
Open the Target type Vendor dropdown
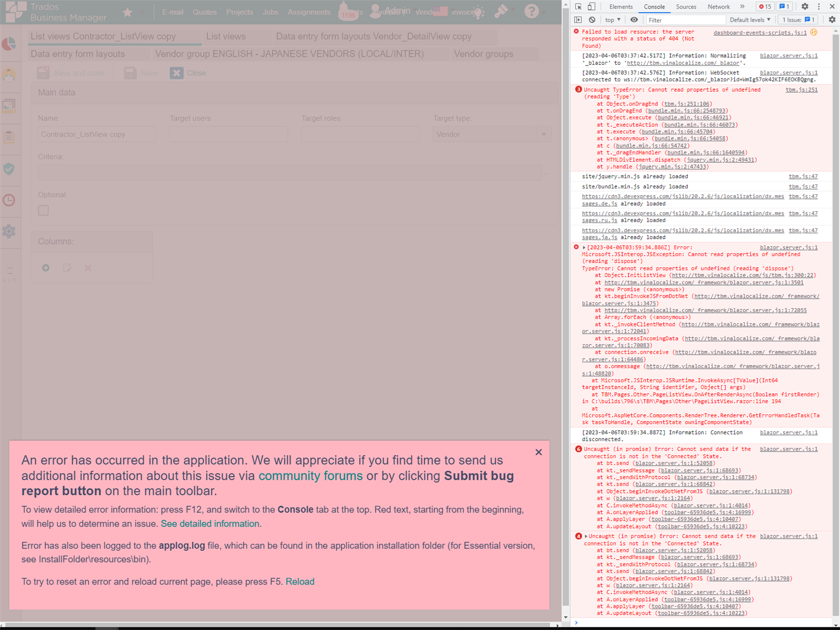tap(544, 134)
